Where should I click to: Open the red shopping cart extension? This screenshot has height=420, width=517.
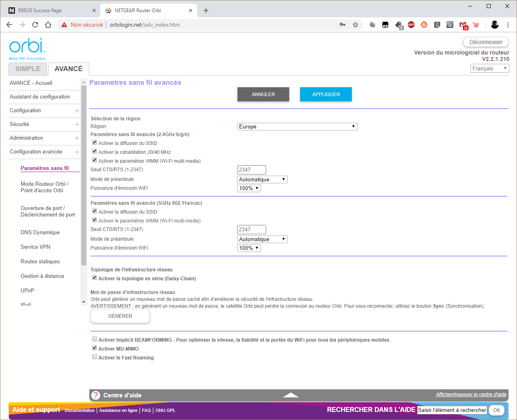pos(476,25)
